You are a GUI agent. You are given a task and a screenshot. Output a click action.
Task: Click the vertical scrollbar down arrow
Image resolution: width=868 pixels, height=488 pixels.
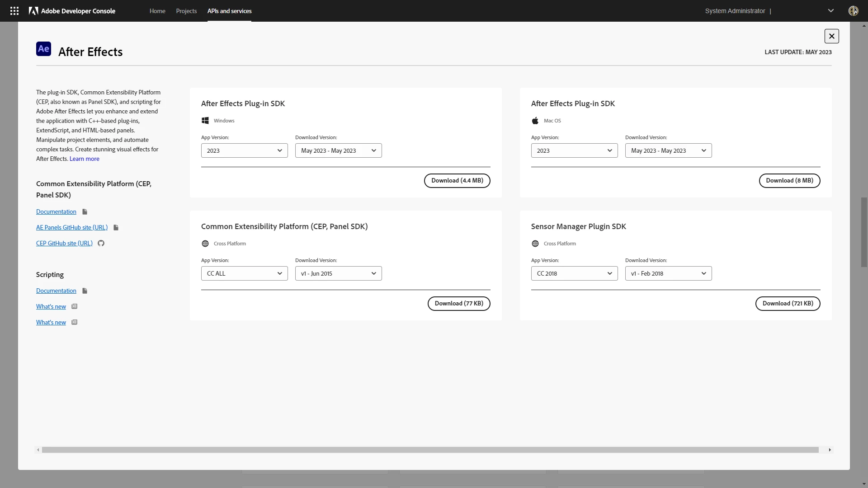point(864,484)
